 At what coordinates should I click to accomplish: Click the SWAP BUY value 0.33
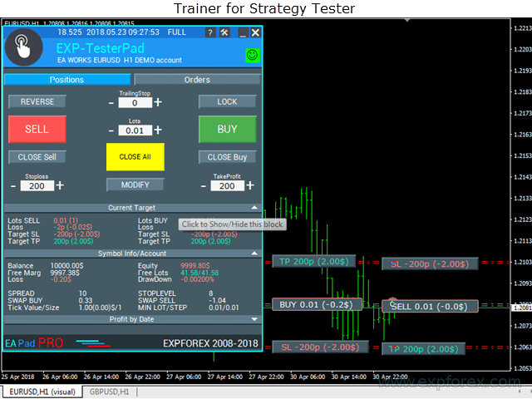tap(86, 301)
